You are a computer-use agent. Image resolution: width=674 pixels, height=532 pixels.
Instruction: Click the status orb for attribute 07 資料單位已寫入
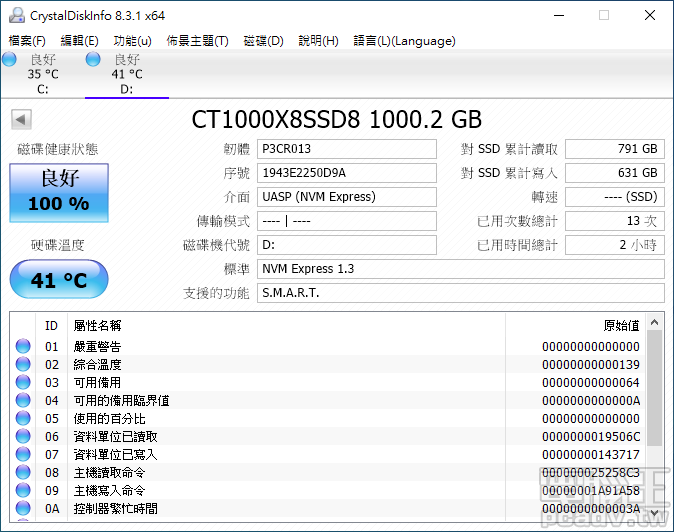[23, 454]
